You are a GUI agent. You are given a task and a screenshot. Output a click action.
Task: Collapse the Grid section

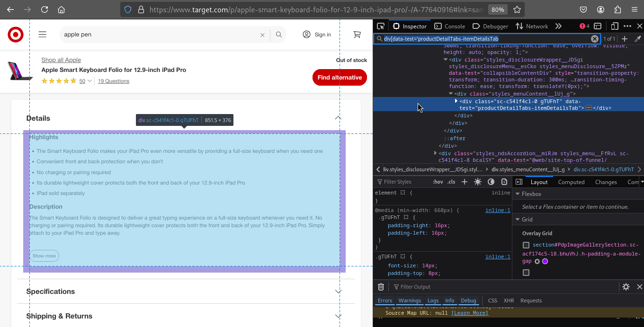pos(518,220)
